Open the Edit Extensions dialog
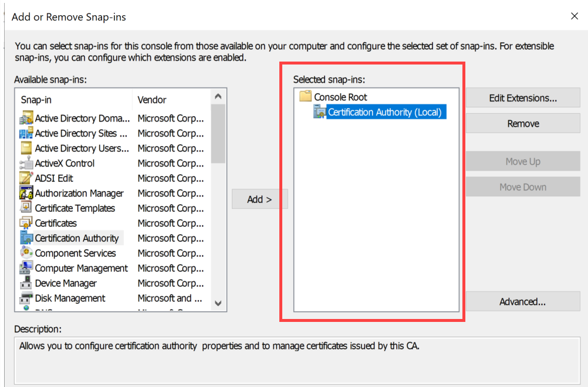Viewport: 588px width, 387px height. 522,97
